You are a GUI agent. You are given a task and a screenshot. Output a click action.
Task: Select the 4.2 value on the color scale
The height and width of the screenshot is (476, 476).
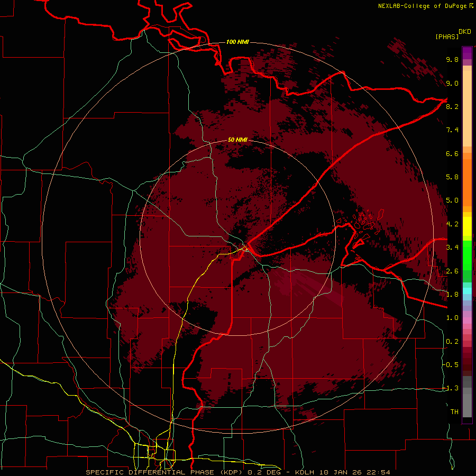click(452, 224)
